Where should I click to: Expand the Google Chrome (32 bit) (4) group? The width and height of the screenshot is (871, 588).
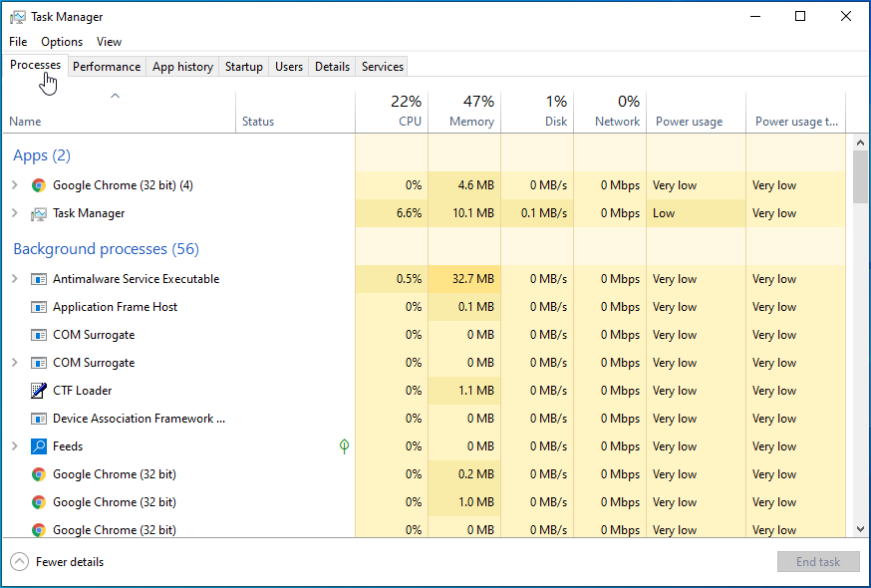pyautogui.click(x=14, y=185)
